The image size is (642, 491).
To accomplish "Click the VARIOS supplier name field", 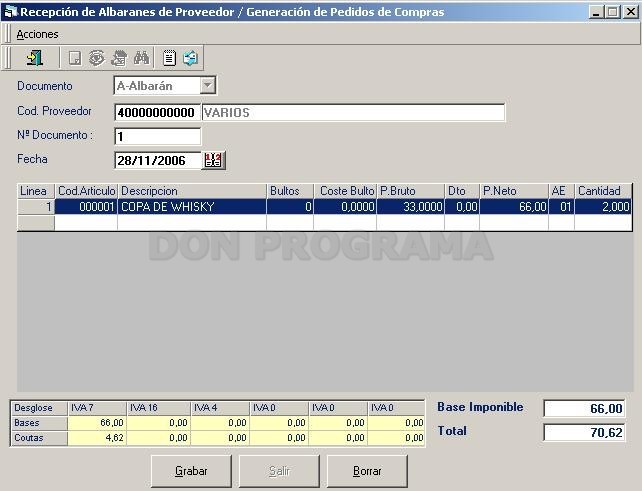I will pyautogui.click(x=353, y=112).
